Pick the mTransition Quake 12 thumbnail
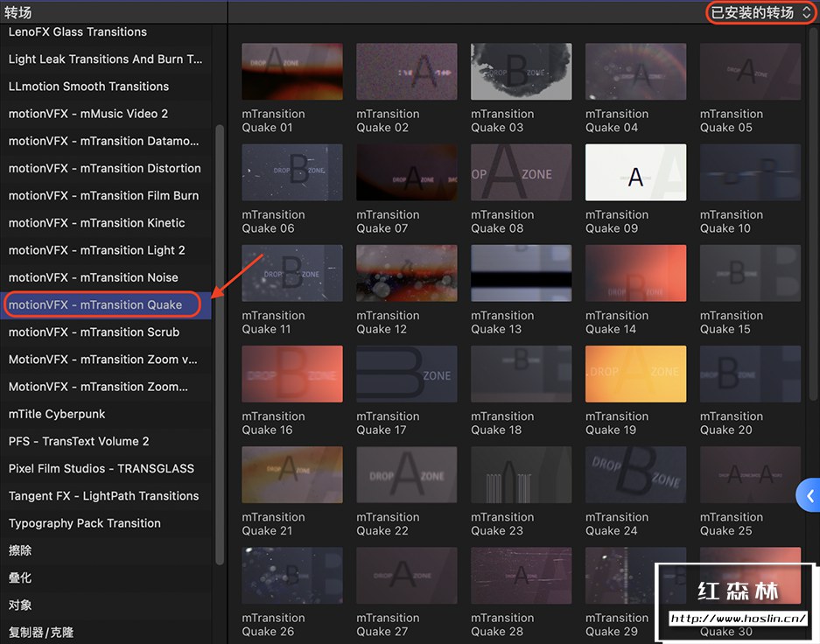The height and width of the screenshot is (644, 820). pyautogui.click(x=407, y=273)
